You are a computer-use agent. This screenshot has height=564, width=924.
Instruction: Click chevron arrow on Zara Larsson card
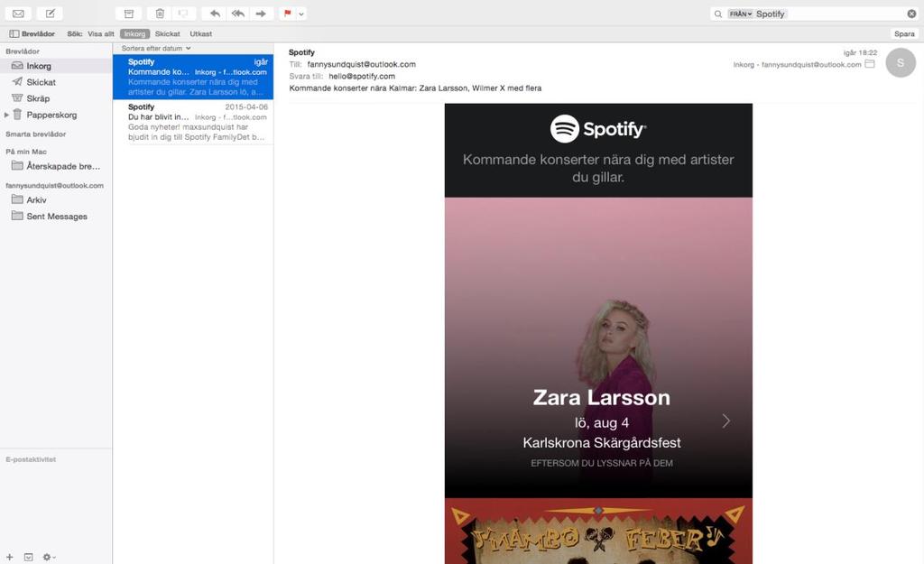pyautogui.click(x=726, y=421)
